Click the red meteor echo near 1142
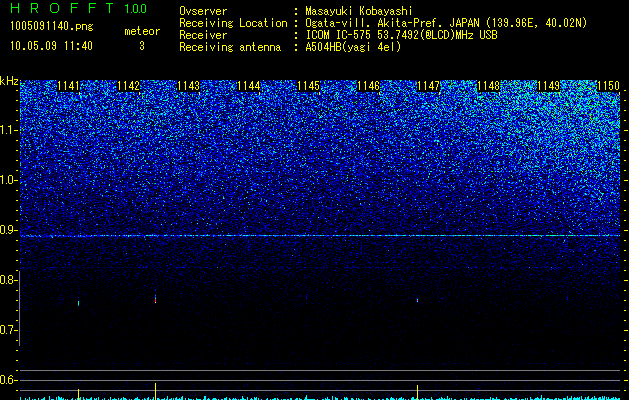This screenshot has height=400, width=629. pos(155,299)
